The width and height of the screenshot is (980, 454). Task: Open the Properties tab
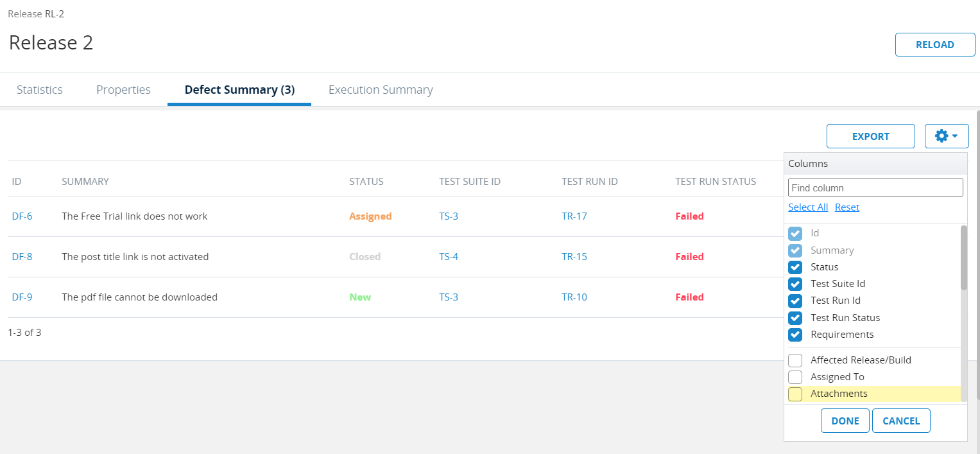pyautogui.click(x=123, y=90)
